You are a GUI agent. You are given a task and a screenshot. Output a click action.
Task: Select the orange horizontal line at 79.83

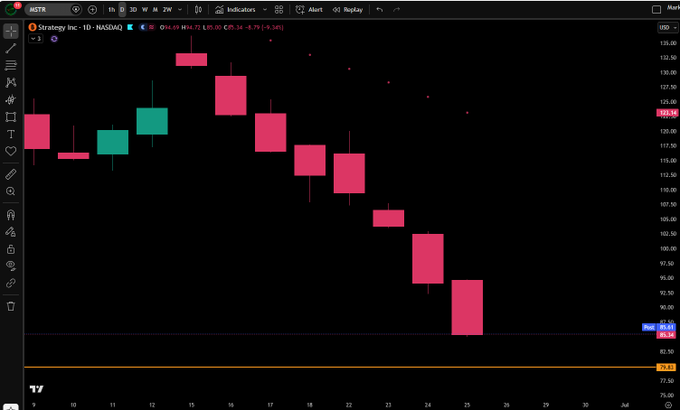[x=340, y=367]
